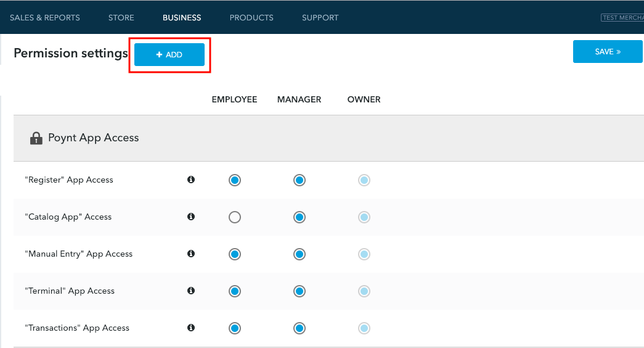Click the "Terminal" App Access label
The width and height of the screenshot is (644, 348).
[70, 291]
